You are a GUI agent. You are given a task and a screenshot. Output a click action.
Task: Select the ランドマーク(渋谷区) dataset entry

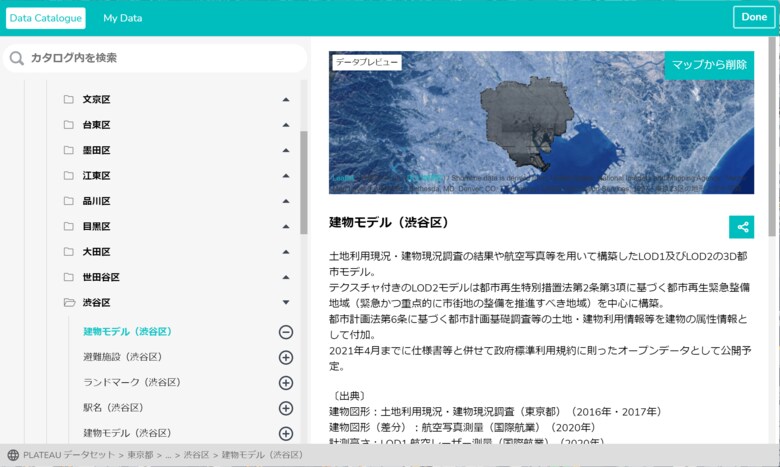pyautogui.click(x=132, y=382)
